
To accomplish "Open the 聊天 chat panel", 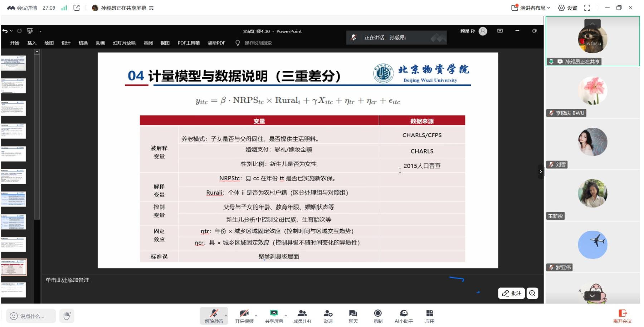I will [x=353, y=316].
